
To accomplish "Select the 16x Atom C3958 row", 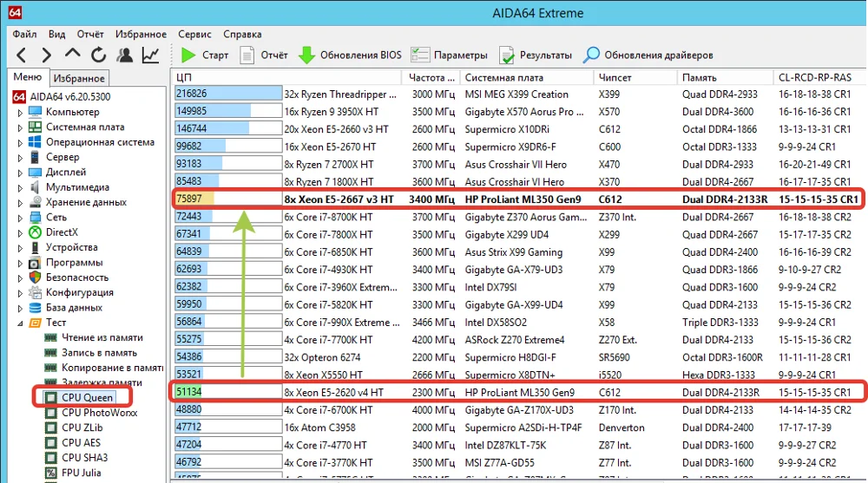I will pos(519,428).
